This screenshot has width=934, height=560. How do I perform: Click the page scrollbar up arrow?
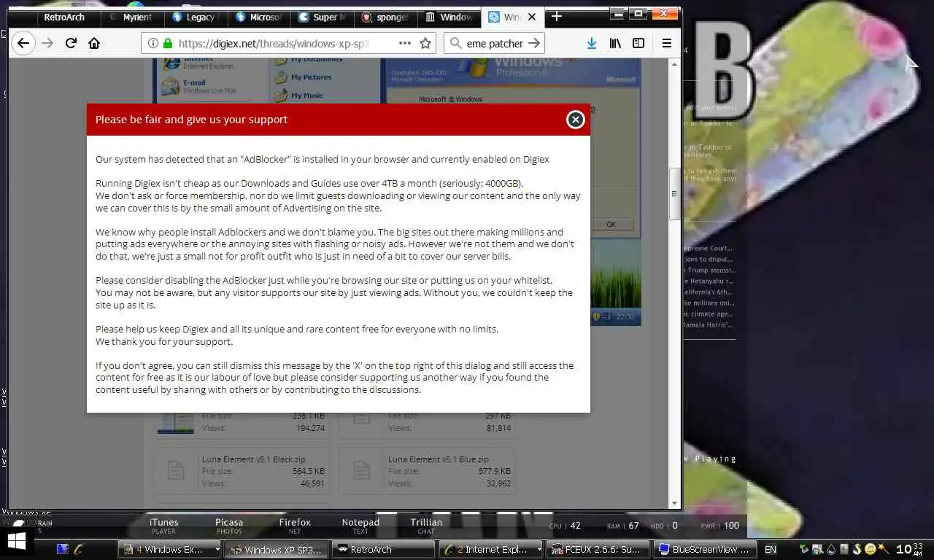point(675,64)
